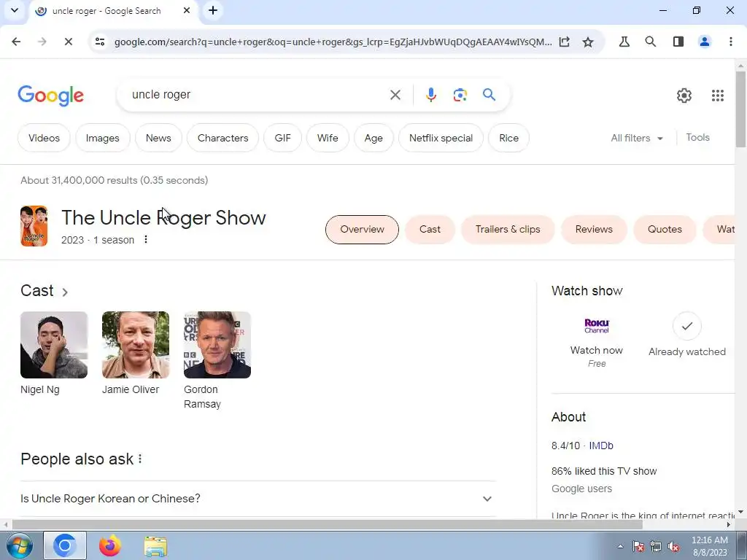Select the GIF filter chip

[x=282, y=138]
